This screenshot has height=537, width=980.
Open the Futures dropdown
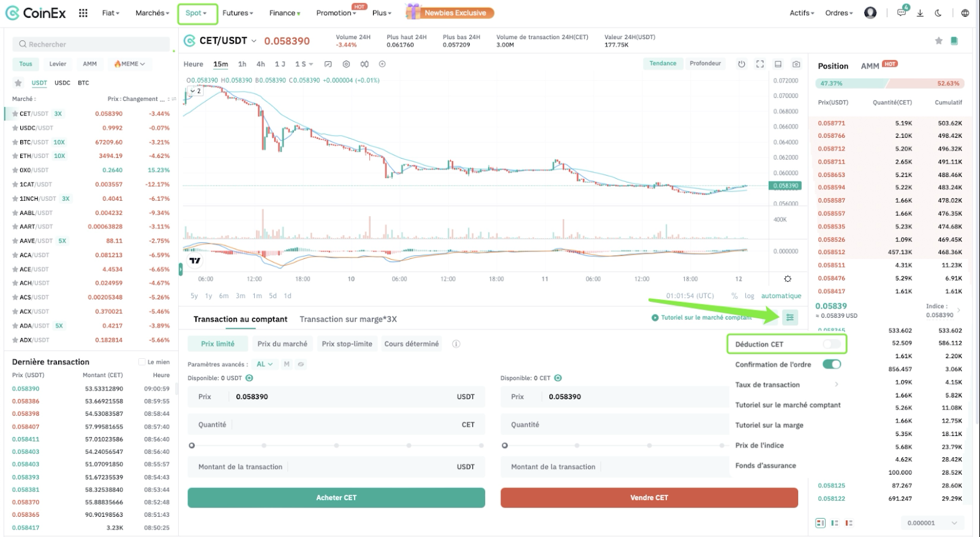click(x=238, y=13)
